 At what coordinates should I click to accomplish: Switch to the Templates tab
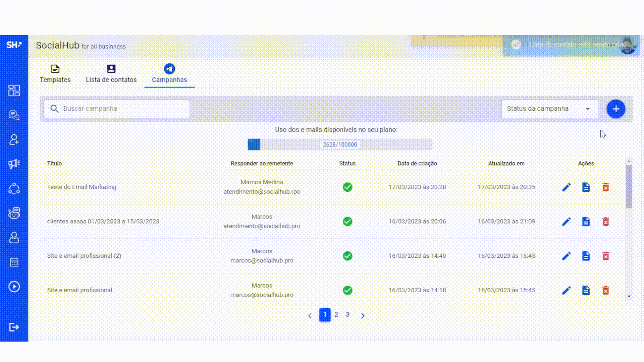pos(55,73)
